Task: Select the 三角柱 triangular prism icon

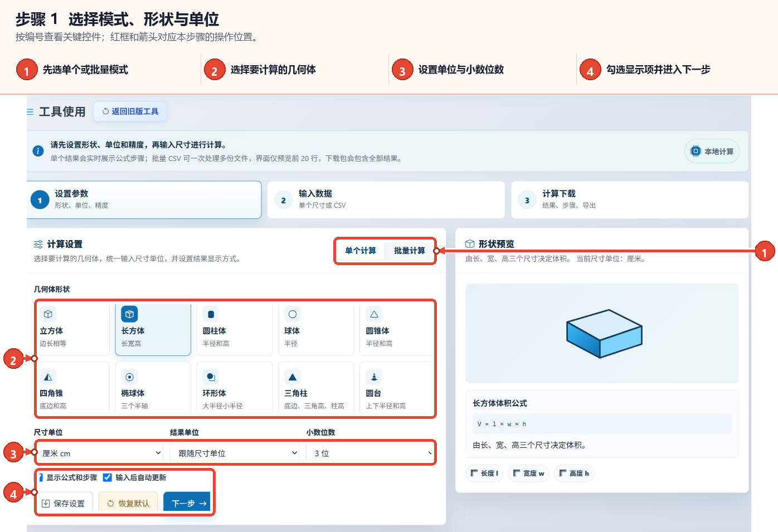Action: pyautogui.click(x=293, y=377)
